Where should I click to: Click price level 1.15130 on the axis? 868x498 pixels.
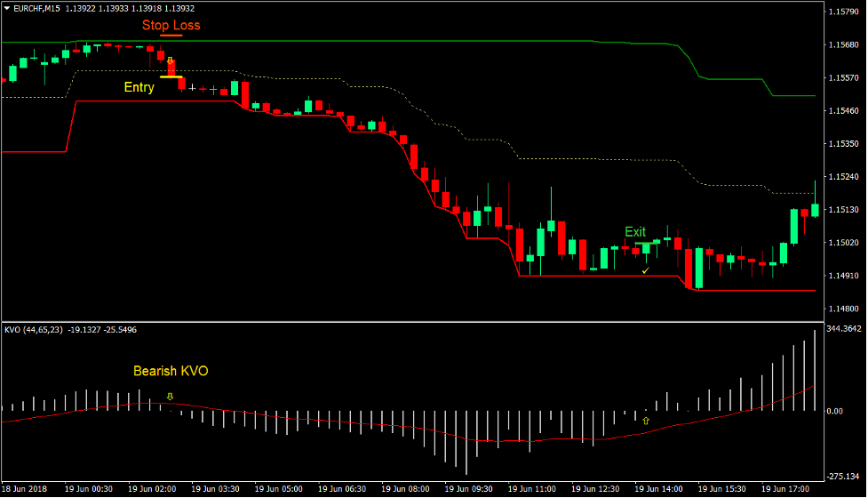844,209
